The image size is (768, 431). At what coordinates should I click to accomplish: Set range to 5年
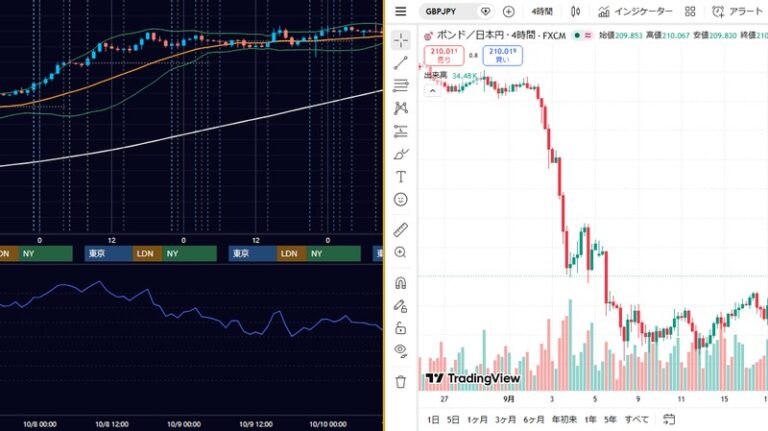click(x=610, y=420)
